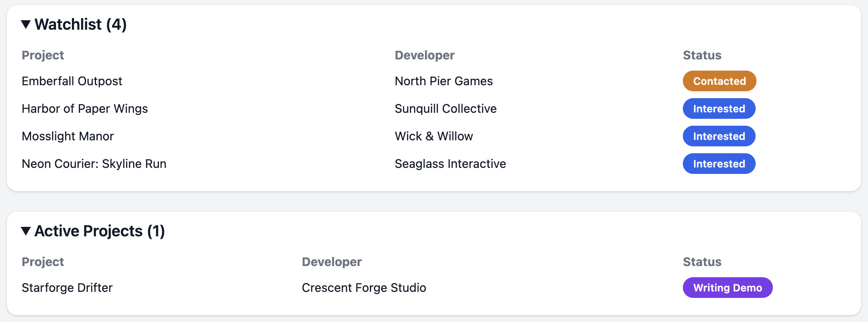
Task: Click Interested badge for Harbor of Paper Wings
Action: click(x=719, y=108)
